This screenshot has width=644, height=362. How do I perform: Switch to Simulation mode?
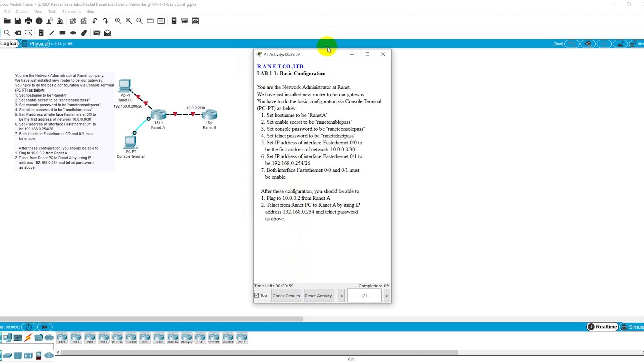point(633,327)
